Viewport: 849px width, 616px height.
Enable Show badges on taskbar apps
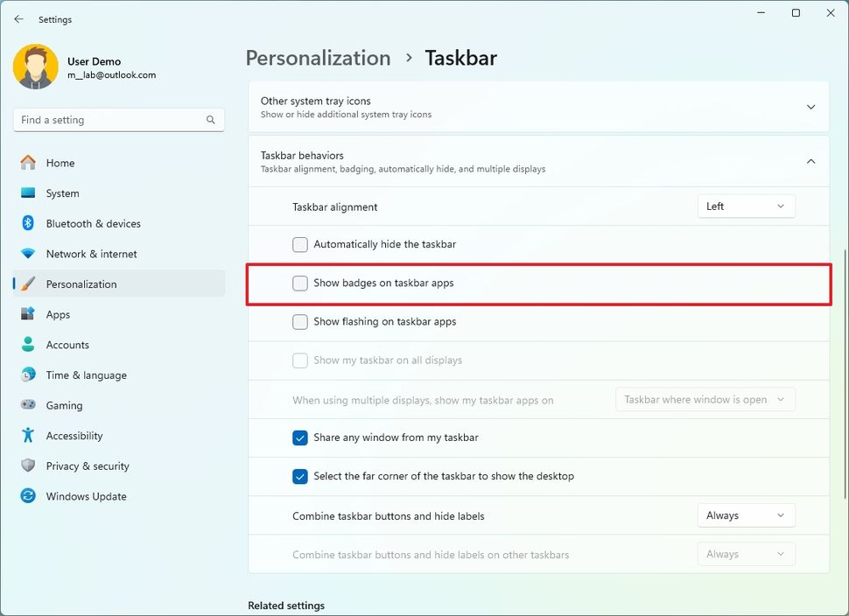pos(300,283)
